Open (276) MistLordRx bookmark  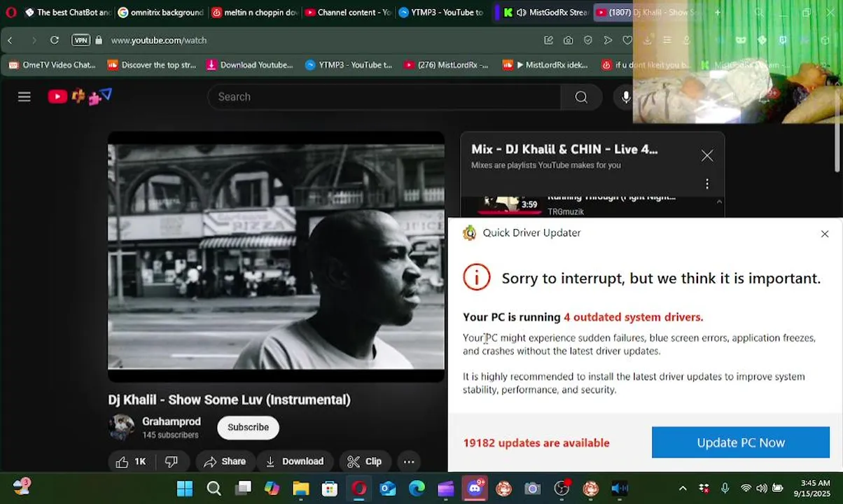click(x=446, y=65)
